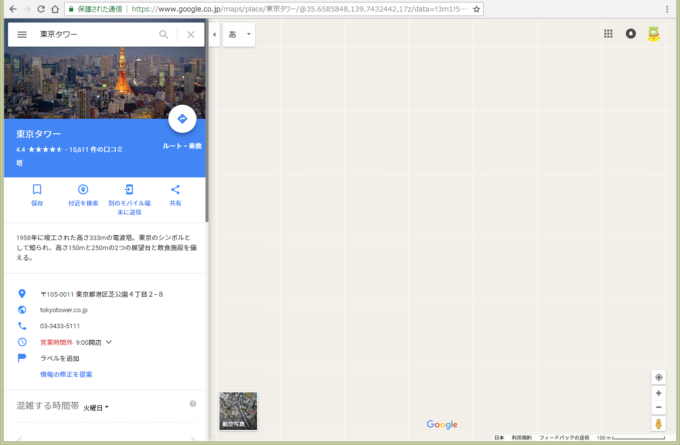The image size is (680, 445).
Task: Open the input method dropdown arrow
Action: tap(249, 34)
